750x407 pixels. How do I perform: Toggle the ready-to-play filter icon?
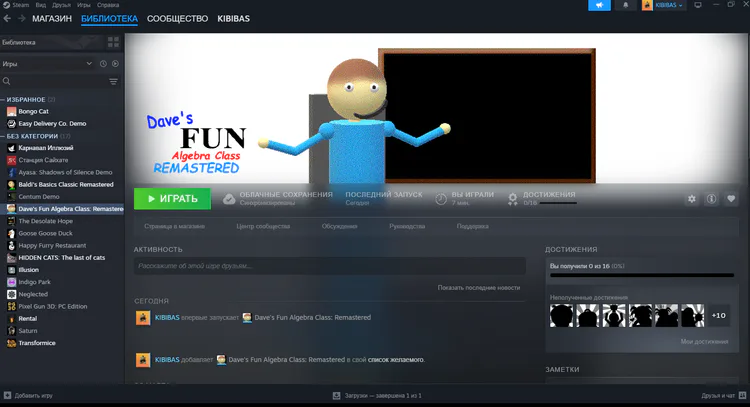point(115,64)
